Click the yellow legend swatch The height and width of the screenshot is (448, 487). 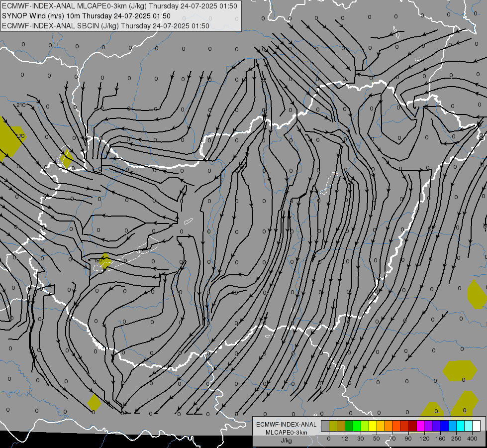373,426
